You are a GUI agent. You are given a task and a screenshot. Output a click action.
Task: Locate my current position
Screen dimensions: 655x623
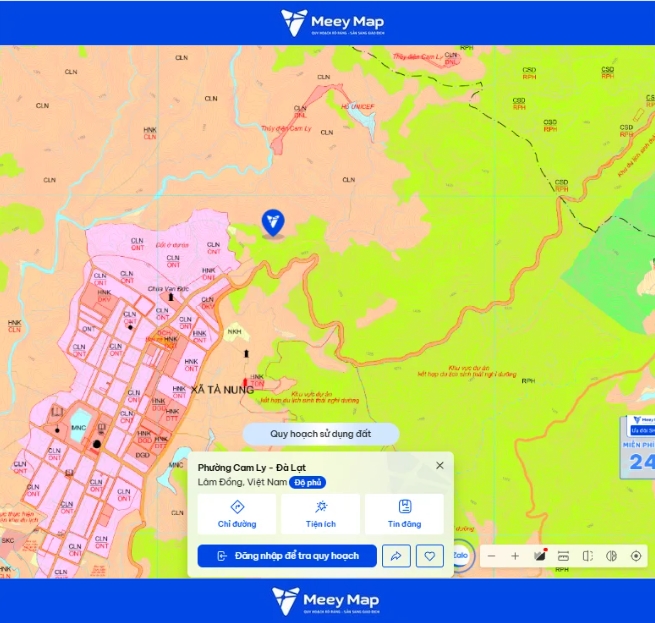(636, 556)
